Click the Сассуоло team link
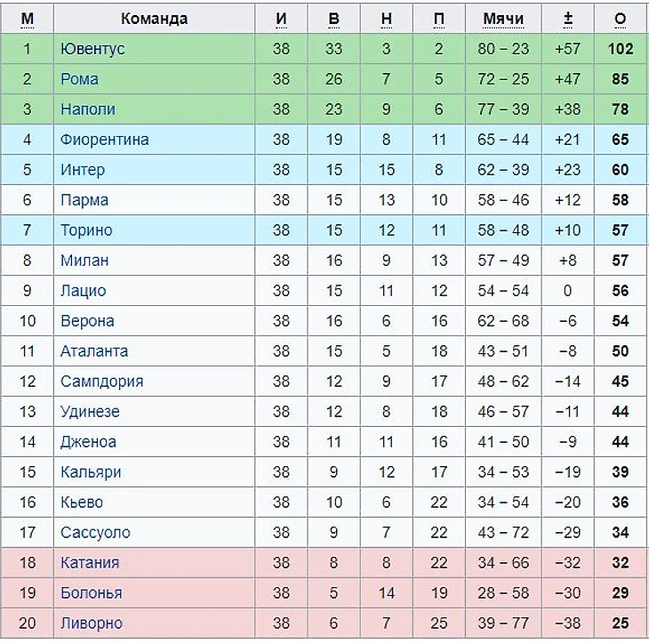 95,533
